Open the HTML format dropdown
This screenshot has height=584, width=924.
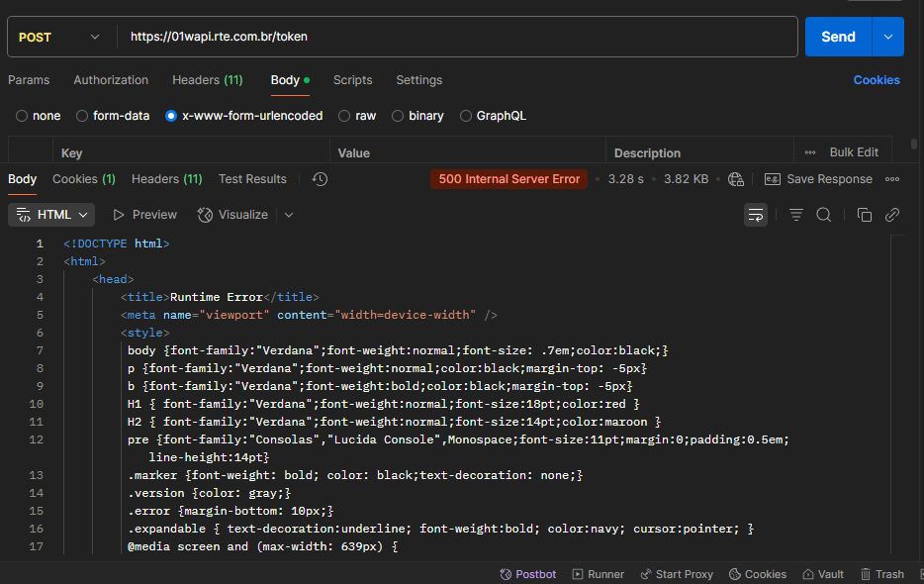51,215
